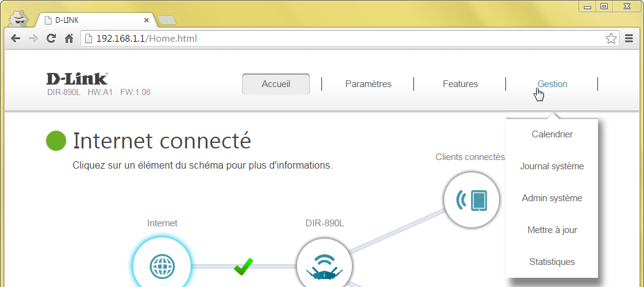Open the Paramètres menu
The image size is (644, 287).
pyautogui.click(x=368, y=84)
